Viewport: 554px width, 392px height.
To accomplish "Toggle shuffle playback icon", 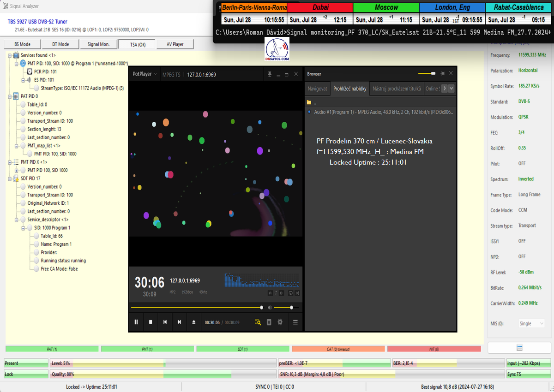I will click(297, 293).
